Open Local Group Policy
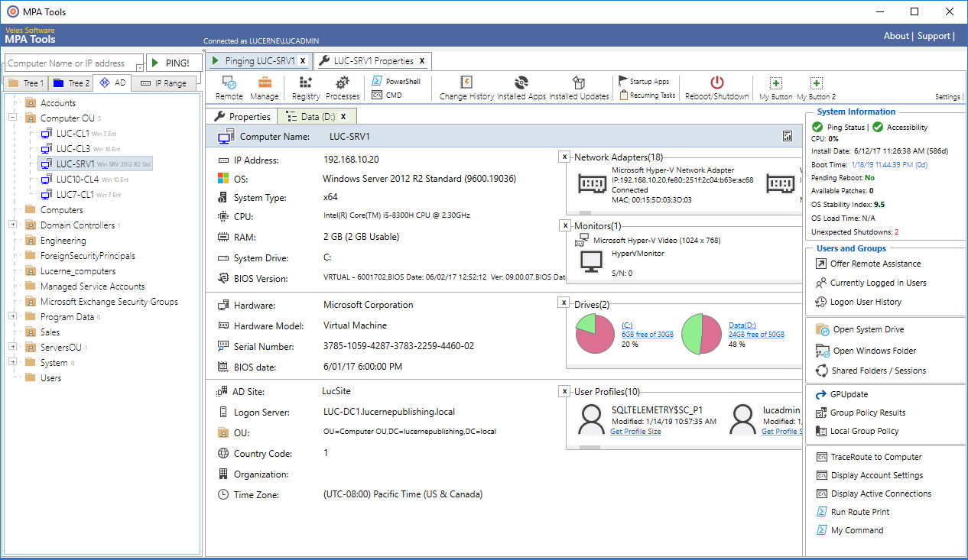Image resolution: width=968 pixels, height=560 pixels. point(857,431)
